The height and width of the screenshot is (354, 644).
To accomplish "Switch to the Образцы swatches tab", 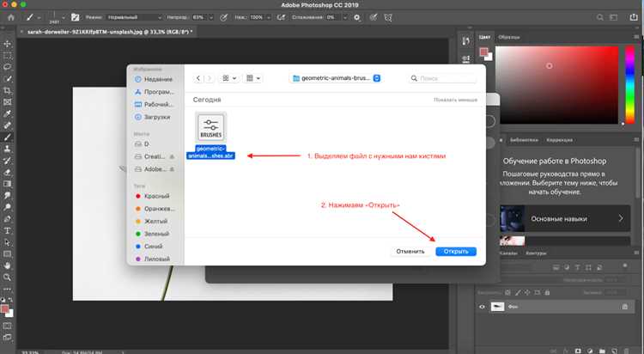I will click(x=509, y=37).
